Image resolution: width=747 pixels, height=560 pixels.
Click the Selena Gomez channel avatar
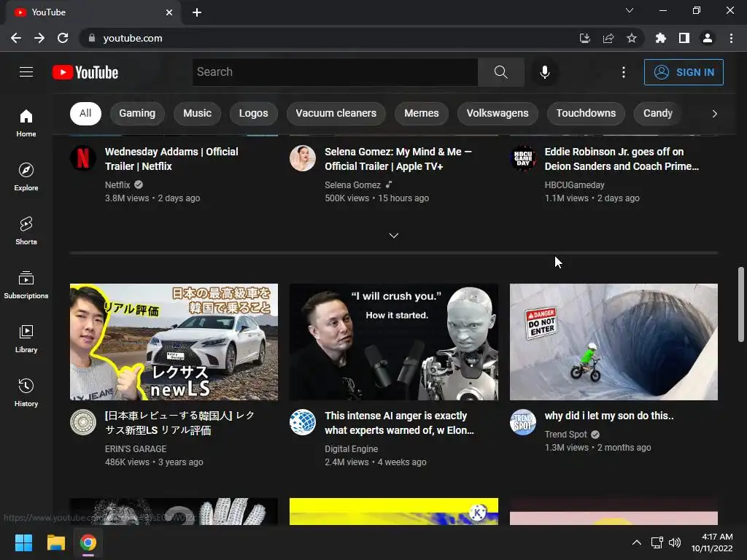pyautogui.click(x=303, y=158)
